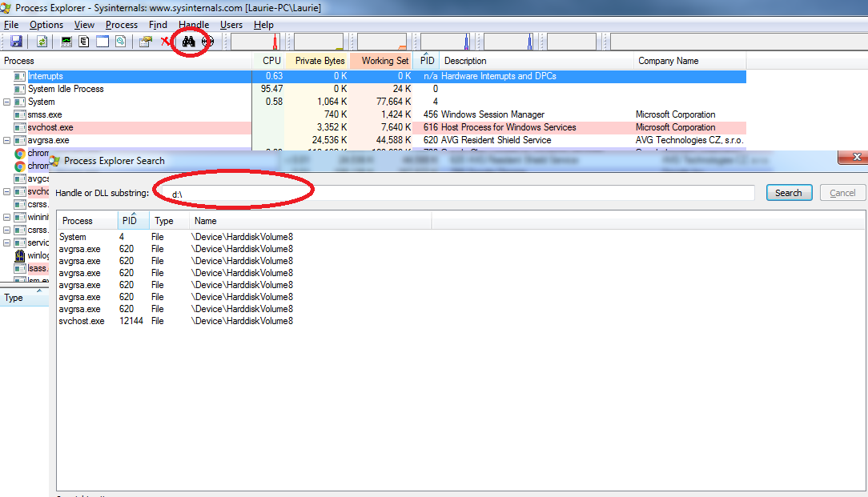Click the third toolbar mini graph with orange trace
This screenshot has height=497, width=868.
pos(382,42)
